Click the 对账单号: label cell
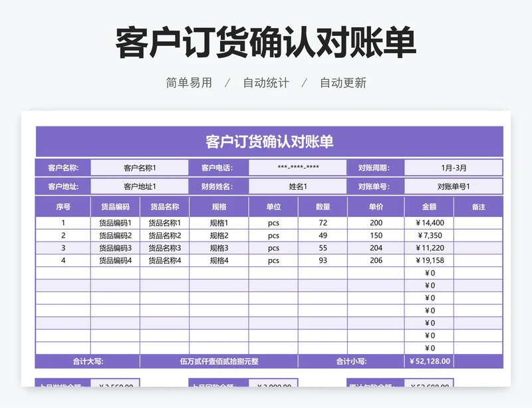532x408 pixels. tap(376, 186)
